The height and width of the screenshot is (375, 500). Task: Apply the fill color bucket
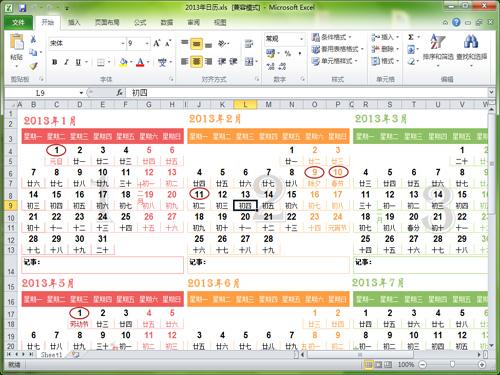[x=123, y=62]
